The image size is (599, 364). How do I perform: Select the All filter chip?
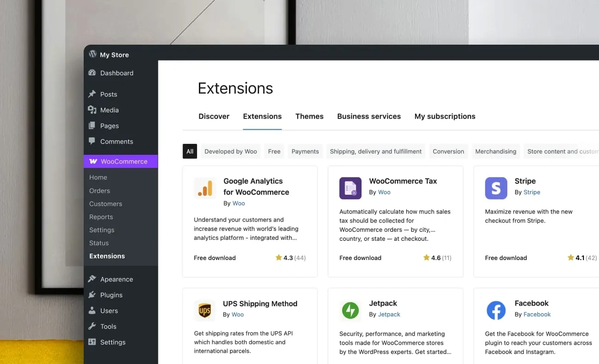click(190, 151)
